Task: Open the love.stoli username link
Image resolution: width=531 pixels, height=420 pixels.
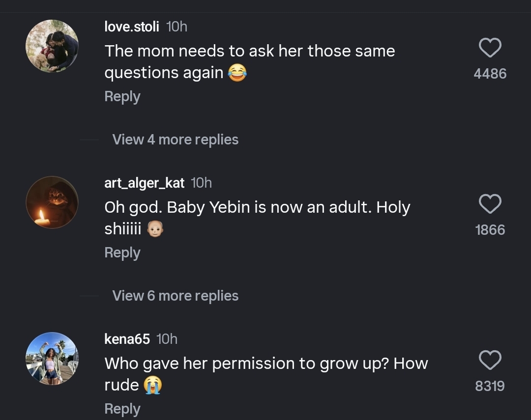Action: coord(132,27)
